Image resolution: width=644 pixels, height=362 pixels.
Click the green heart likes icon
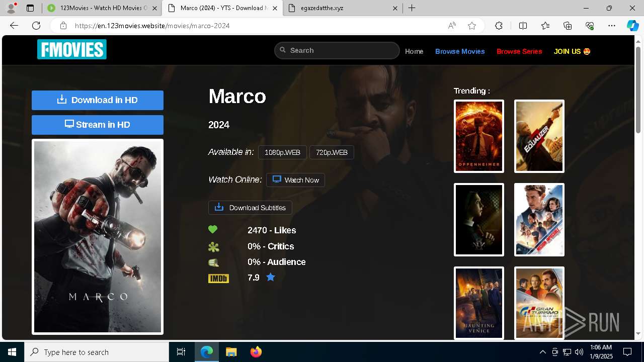[x=213, y=229]
